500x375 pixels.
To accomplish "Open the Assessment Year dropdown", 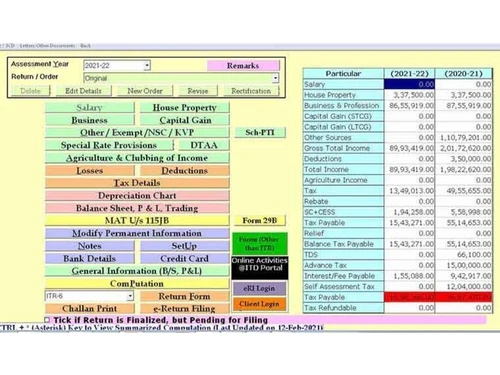I will (x=147, y=65).
